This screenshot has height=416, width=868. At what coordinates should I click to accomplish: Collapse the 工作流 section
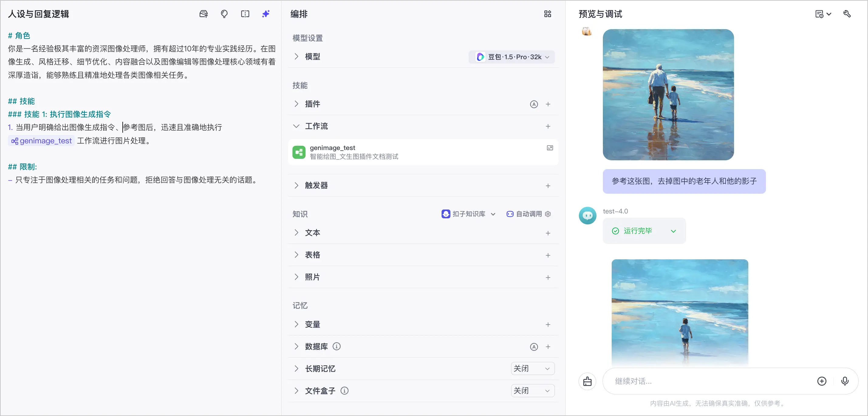coord(296,126)
